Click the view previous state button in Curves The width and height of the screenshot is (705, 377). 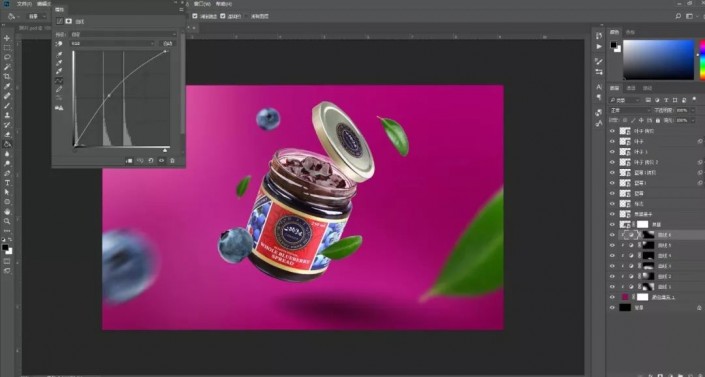[x=140, y=161]
